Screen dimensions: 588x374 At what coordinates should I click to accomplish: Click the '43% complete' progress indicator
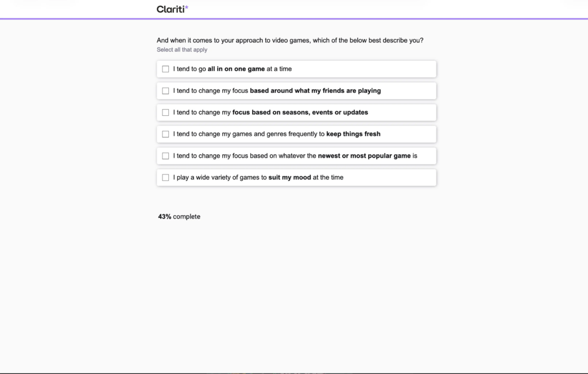click(x=179, y=217)
